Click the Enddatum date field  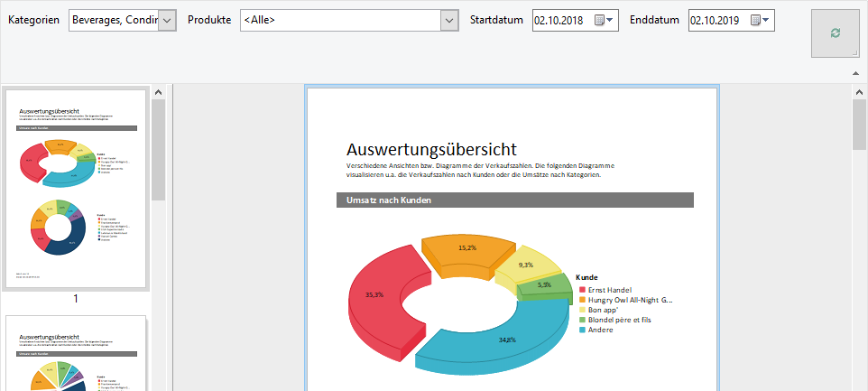[717, 21]
